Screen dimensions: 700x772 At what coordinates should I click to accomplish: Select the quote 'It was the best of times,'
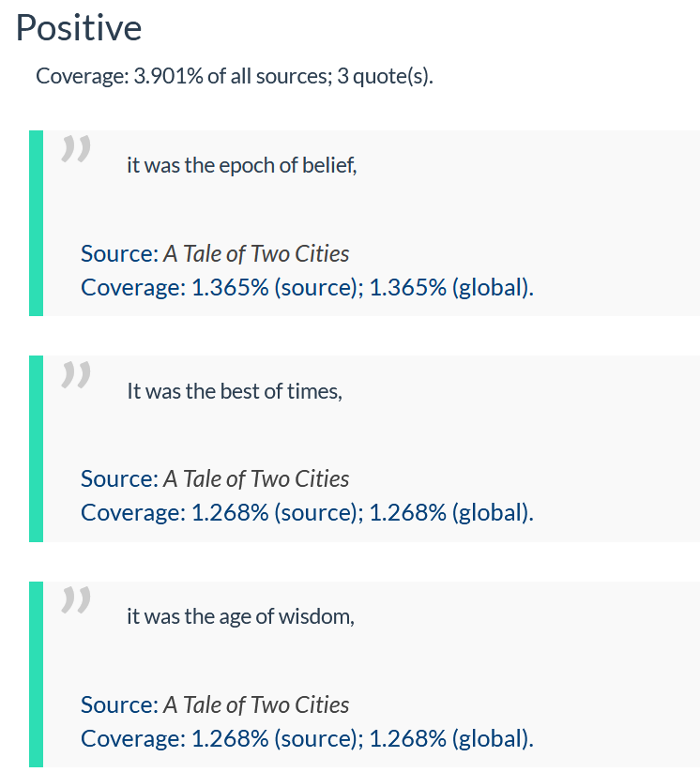click(x=235, y=391)
